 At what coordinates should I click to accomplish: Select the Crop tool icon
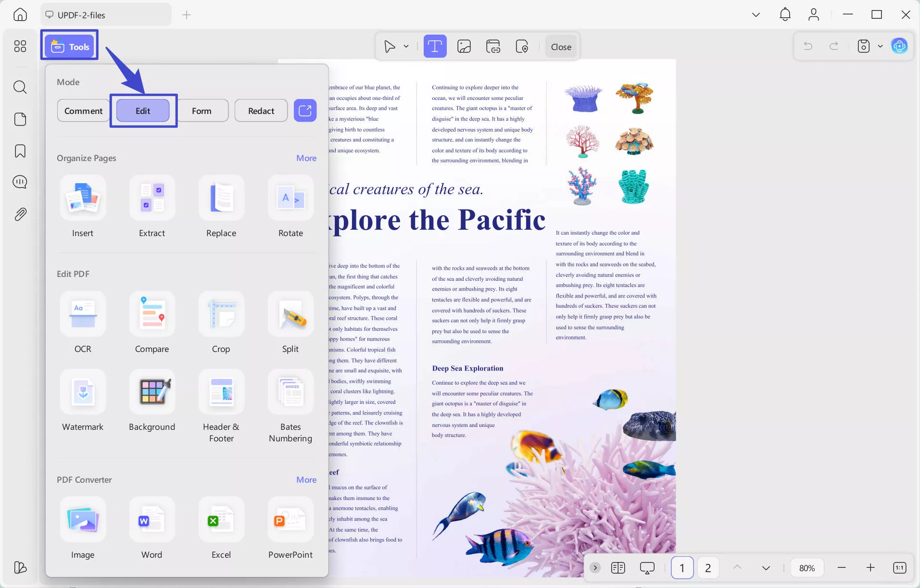pos(221,314)
